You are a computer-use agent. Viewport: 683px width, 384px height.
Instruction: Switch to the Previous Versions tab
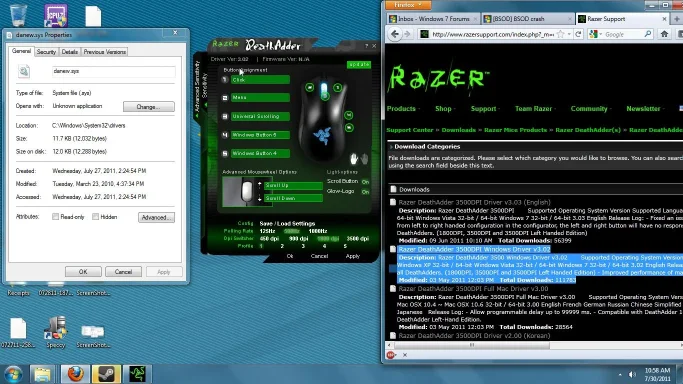[105, 52]
